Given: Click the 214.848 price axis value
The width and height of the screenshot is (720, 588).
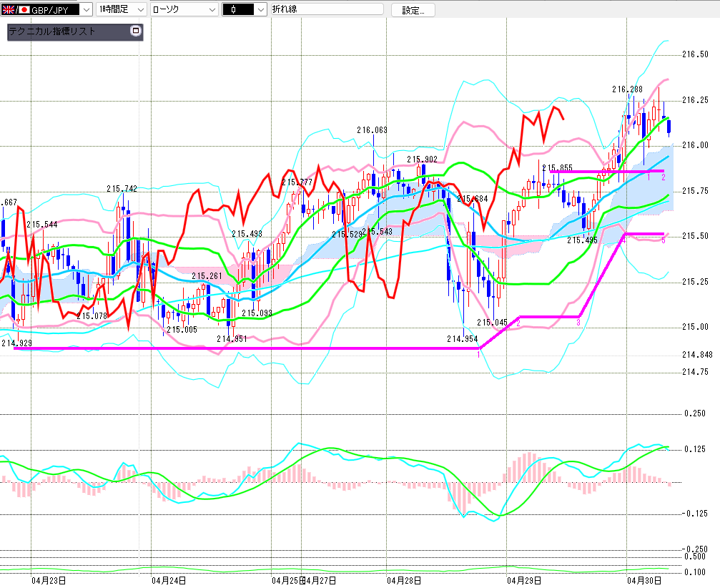Looking at the screenshot, I should [697, 355].
